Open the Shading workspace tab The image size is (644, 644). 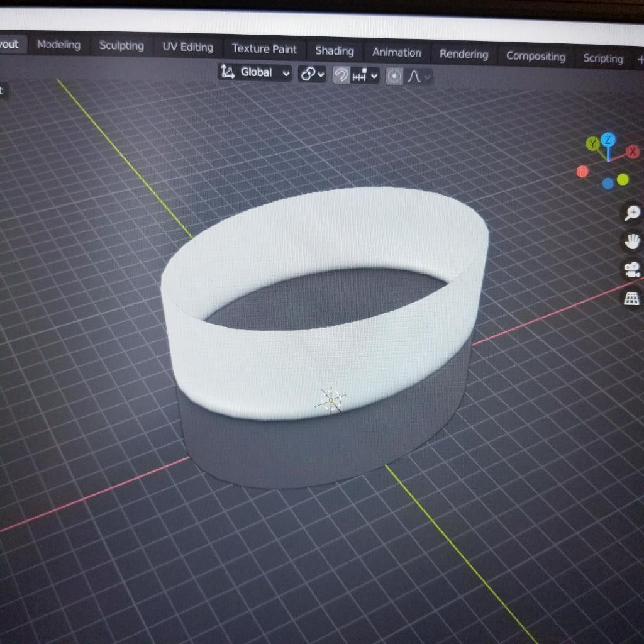(x=334, y=51)
